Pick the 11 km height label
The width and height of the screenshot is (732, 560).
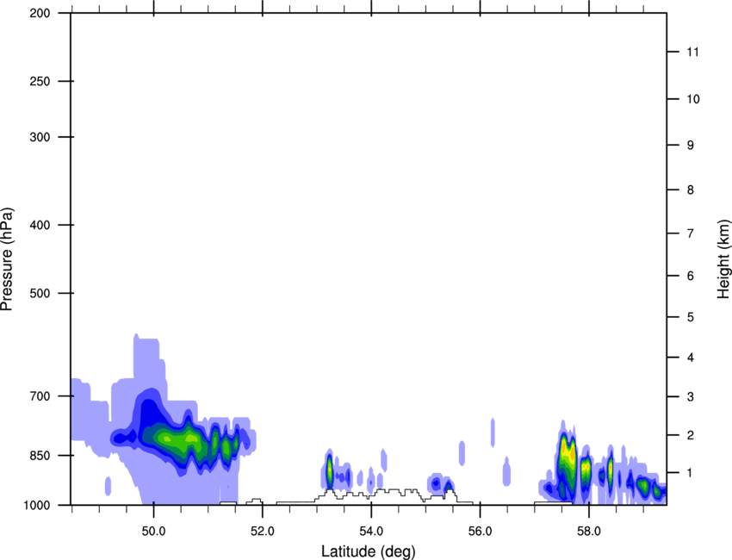(693, 52)
